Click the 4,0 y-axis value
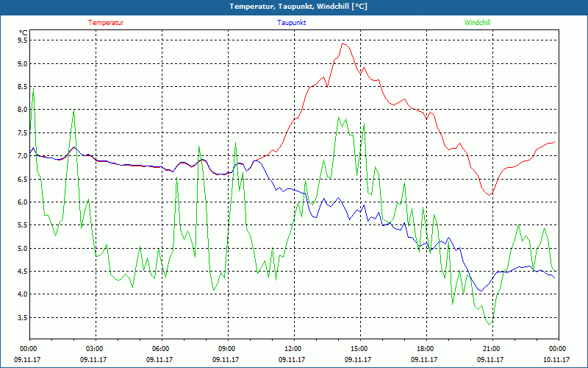 24,294
